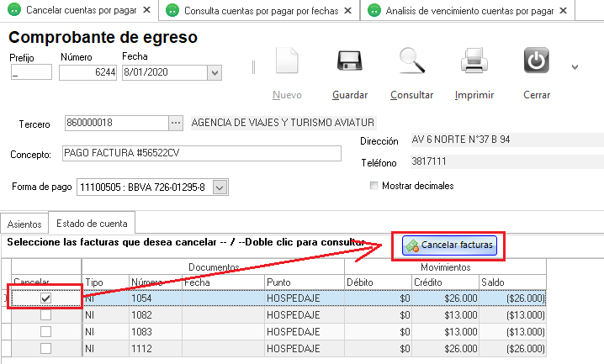This screenshot has width=604, height=364.
Task: Click the Guardar floppy disk icon
Action: pos(349,62)
